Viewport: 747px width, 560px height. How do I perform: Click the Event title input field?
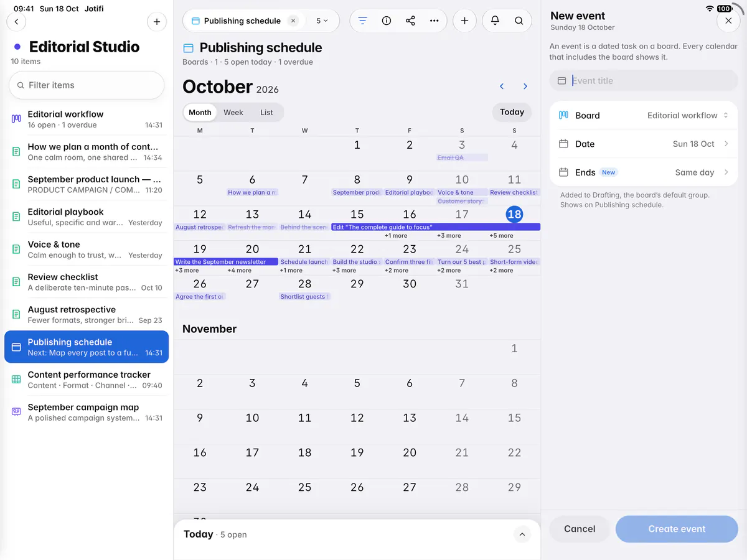644,81
